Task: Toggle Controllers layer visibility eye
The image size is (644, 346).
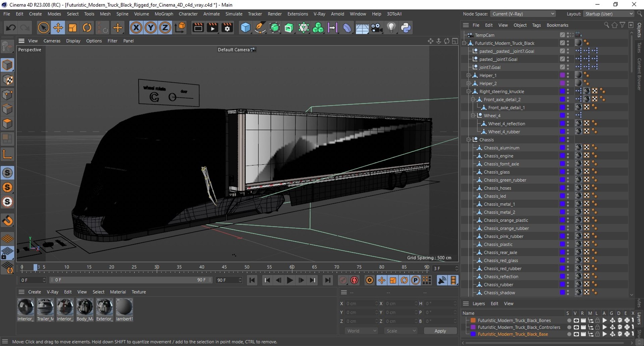Action: coord(576,327)
